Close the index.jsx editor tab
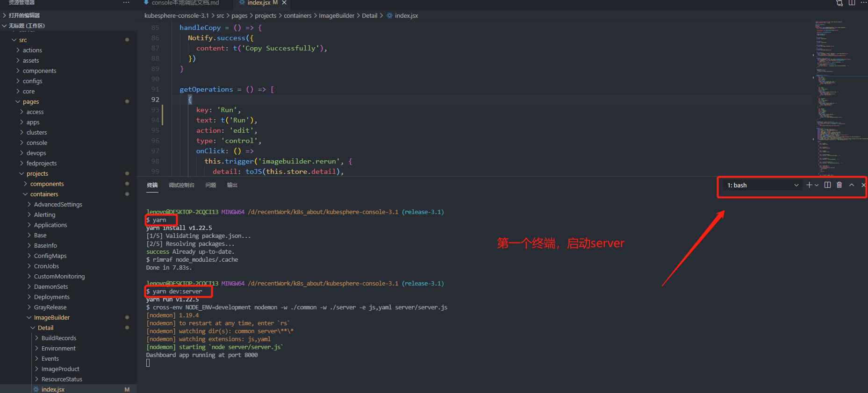Screen dimensions: 868x393 pyautogui.click(x=284, y=3)
